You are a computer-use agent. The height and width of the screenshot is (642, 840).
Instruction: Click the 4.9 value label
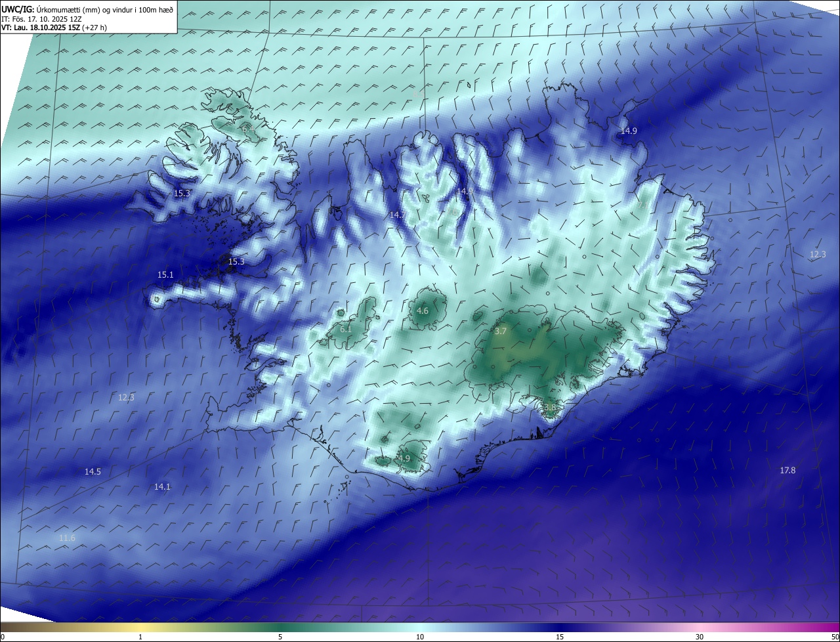point(404,458)
